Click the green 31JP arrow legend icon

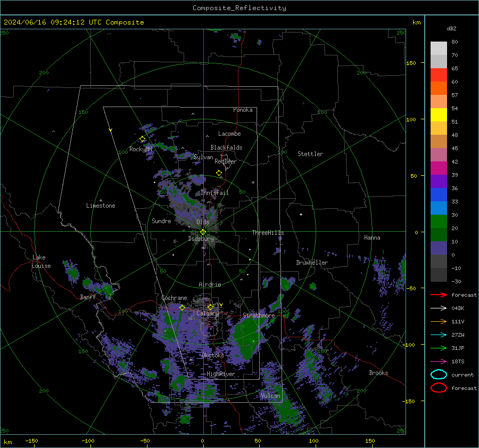tap(439, 348)
